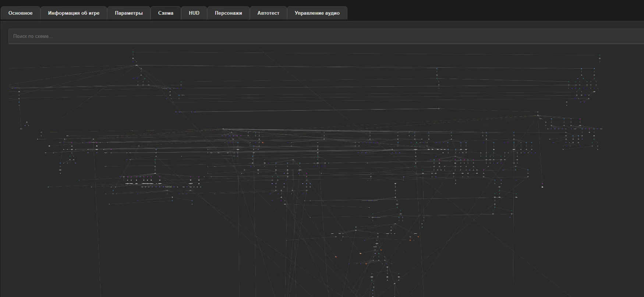This screenshot has height=297, width=644.
Task: Select the top node of the upper-middle vertical chain
Action: (x=437, y=69)
